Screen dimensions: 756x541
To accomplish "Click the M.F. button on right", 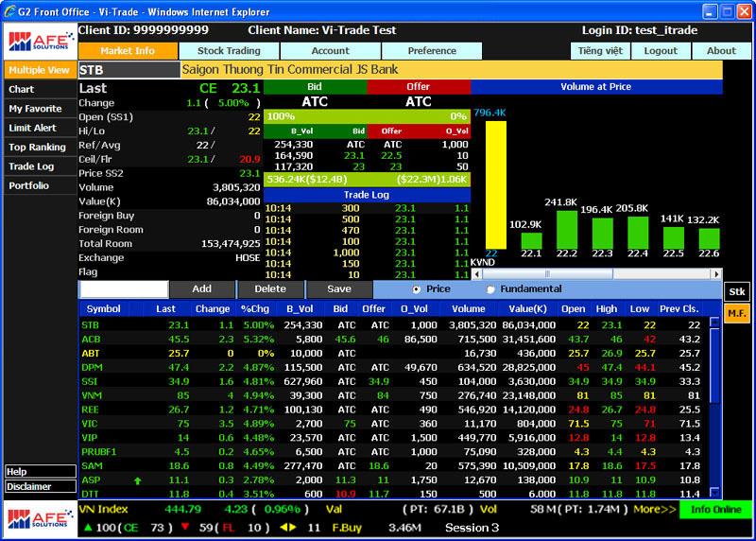I will click(x=737, y=313).
